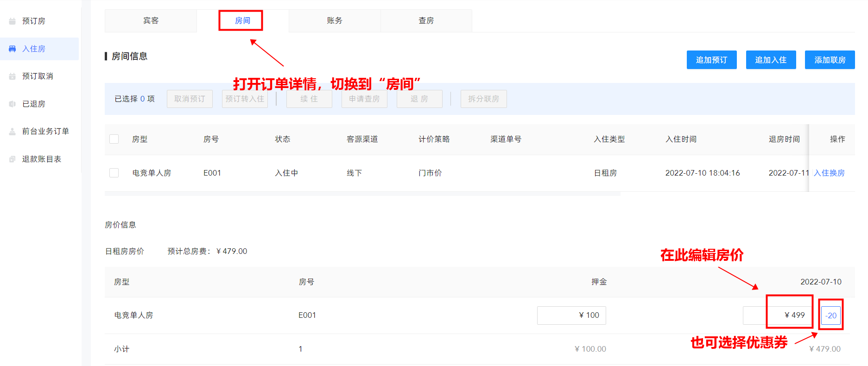Click the 已退房 sidebar icon

coord(13,104)
